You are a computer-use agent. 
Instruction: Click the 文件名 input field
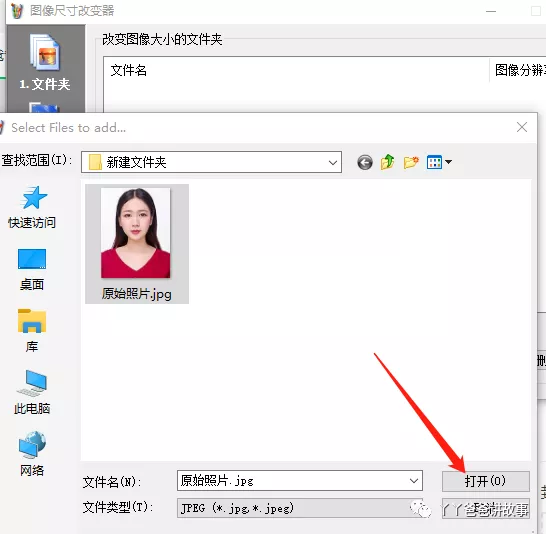299,481
